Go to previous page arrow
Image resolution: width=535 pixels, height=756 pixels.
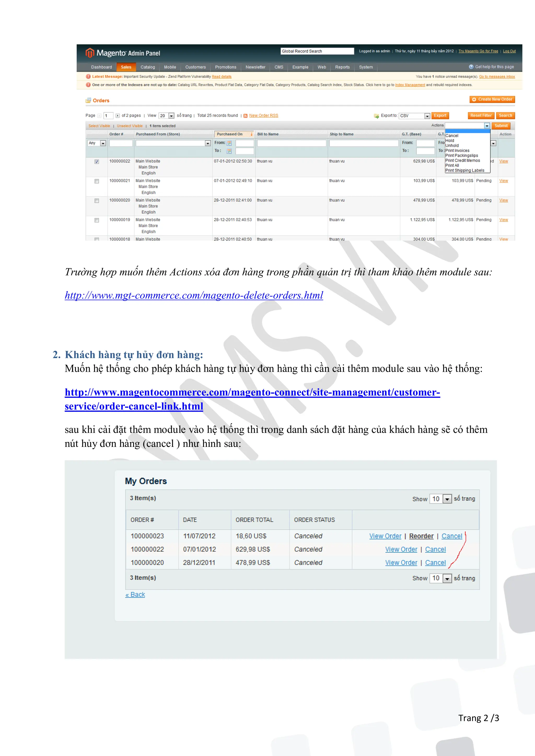pyautogui.click(x=99, y=116)
